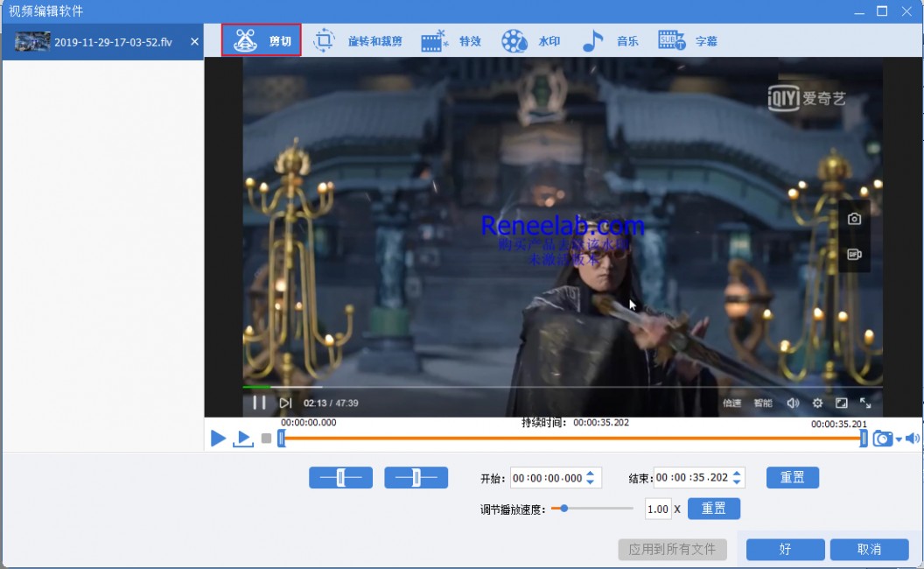Viewport: 924px width, 569px height.
Task: Click 倍速 speed option in preview
Action: 731,404
